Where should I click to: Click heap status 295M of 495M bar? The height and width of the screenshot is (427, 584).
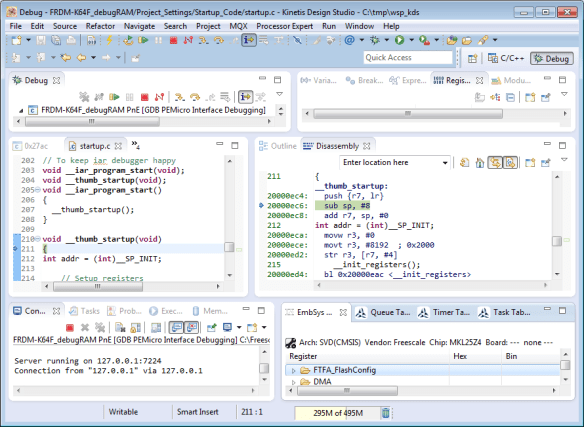pyautogui.click(x=337, y=413)
